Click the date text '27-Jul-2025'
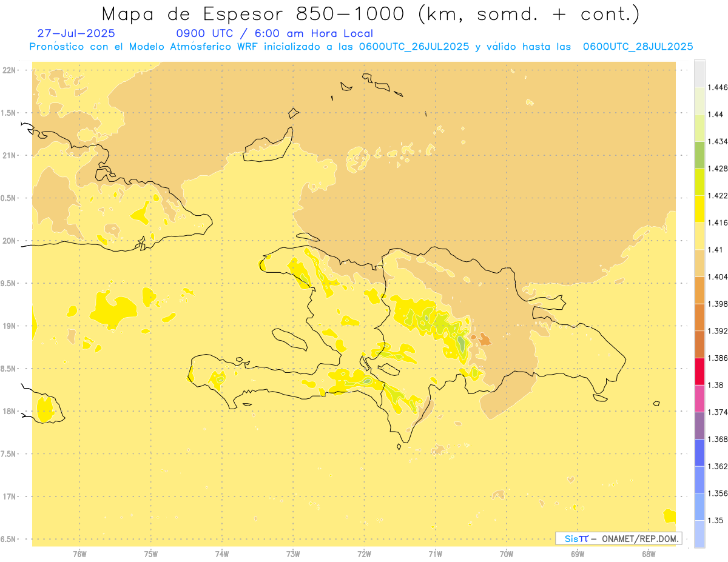Image resolution: width=728 pixels, height=562 pixels. [x=76, y=34]
